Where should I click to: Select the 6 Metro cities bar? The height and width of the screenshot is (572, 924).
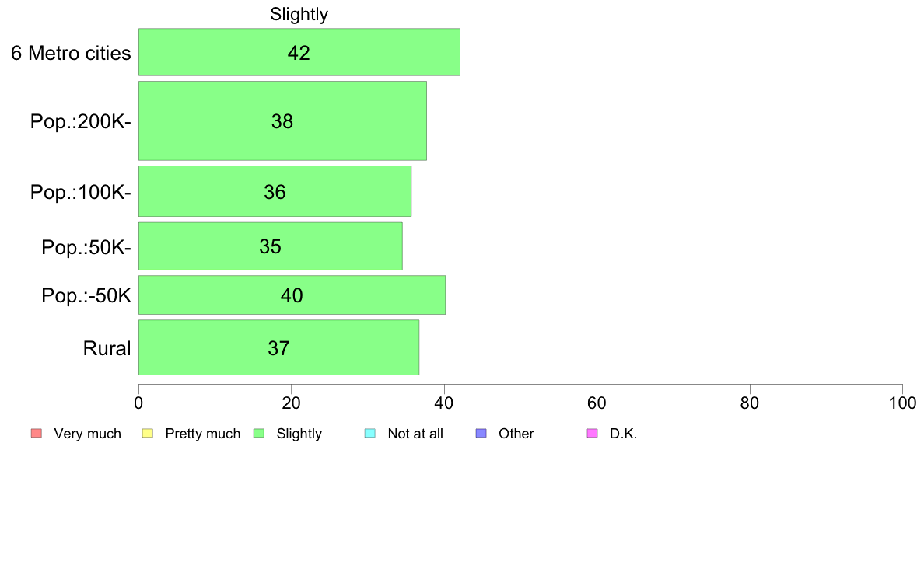pos(299,52)
